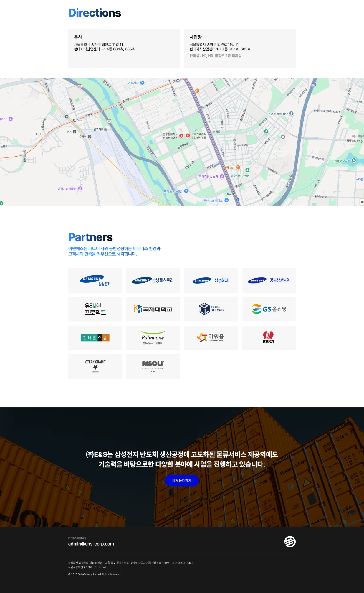This screenshot has width=364, height=593.
Task: Click the 문현어린이공원 park icon
Action: (x=247, y=170)
